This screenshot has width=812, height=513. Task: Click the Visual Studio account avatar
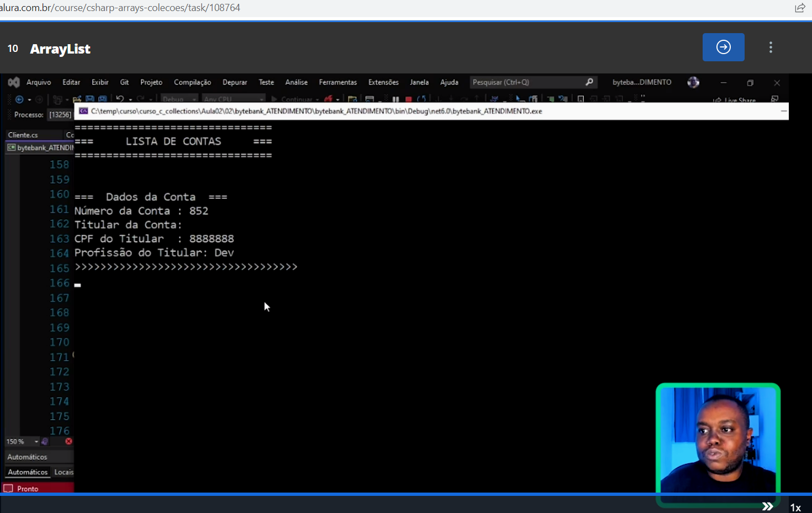[x=693, y=82]
